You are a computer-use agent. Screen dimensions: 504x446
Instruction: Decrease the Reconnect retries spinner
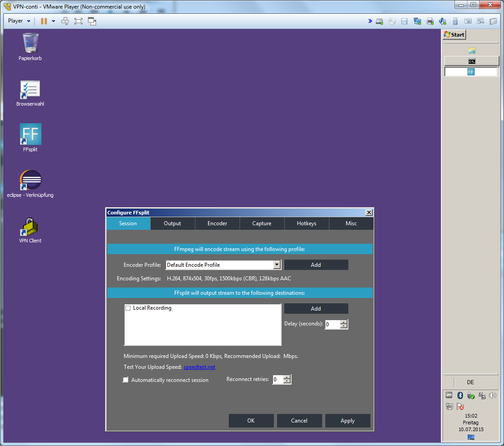tap(287, 382)
